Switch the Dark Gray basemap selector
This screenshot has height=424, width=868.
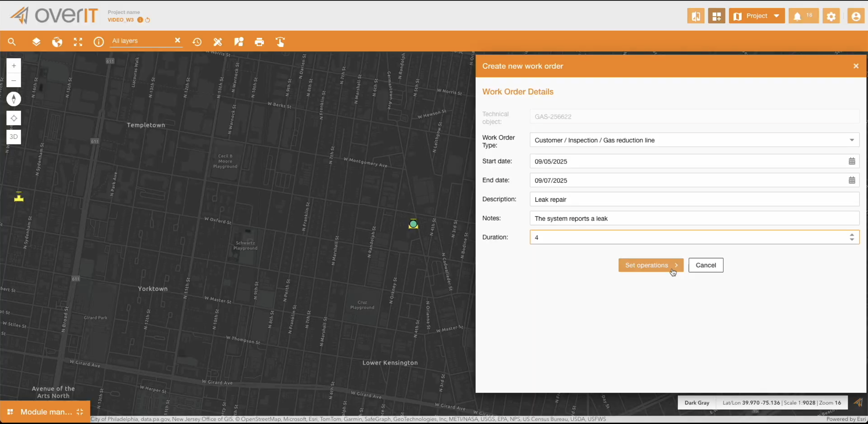click(x=697, y=403)
